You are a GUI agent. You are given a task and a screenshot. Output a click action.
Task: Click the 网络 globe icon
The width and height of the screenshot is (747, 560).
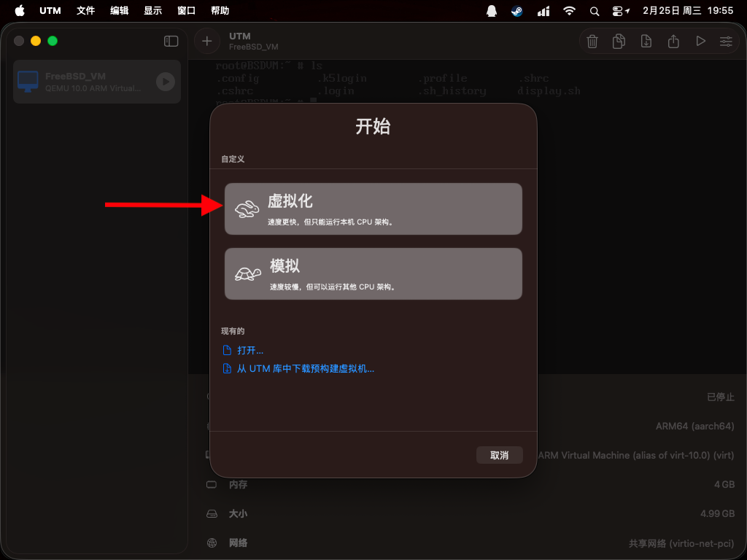click(212, 542)
